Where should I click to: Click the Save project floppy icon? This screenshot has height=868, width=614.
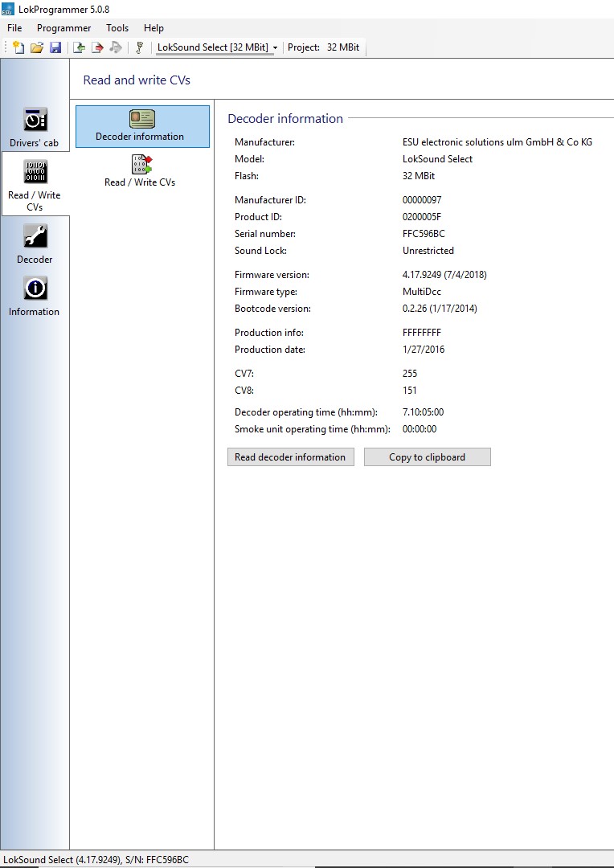click(x=55, y=47)
